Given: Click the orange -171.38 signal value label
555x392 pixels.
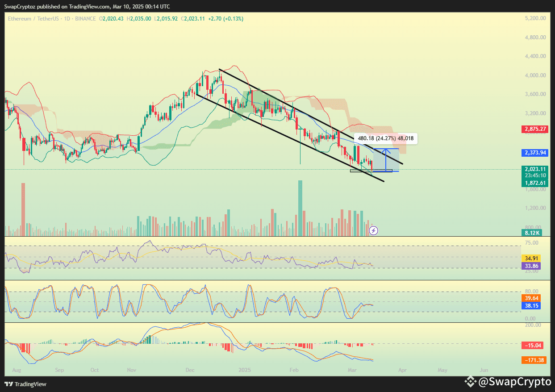Looking at the screenshot, I should [x=534, y=359].
